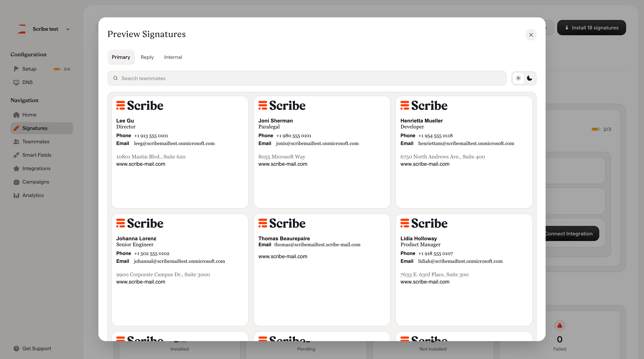Screen dimensions: 644x359
Task: Open Setup in the sidebar
Action: coord(42,69)
